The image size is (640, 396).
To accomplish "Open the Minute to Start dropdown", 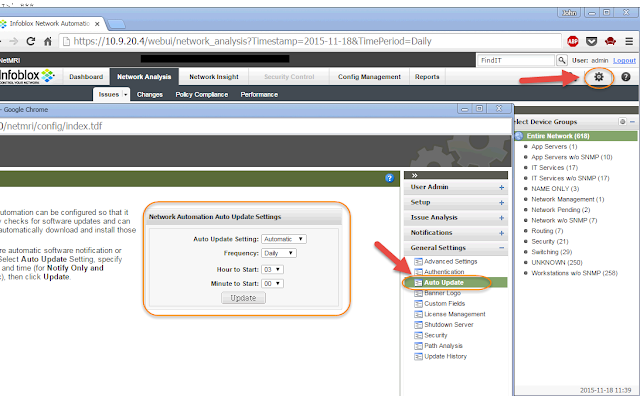I will (x=272, y=283).
